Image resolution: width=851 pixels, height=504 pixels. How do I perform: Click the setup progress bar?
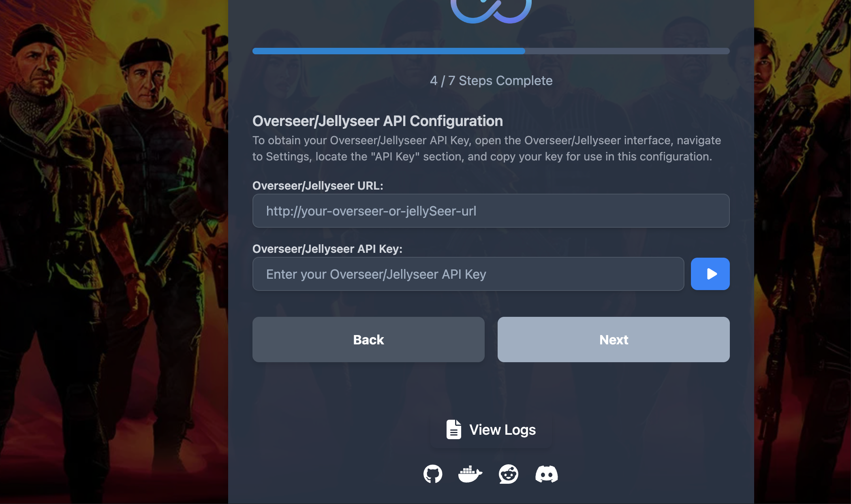tap(491, 51)
